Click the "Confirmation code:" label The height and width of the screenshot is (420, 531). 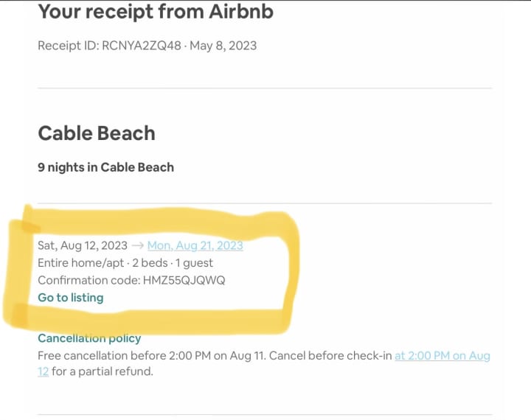click(x=87, y=280)
